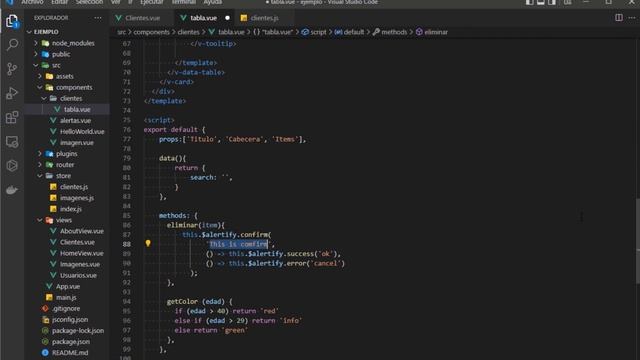Image resolution: width=640 pixels, height=360 pixels.
Task: Expand the plugins folder
Action: (66, 153)
